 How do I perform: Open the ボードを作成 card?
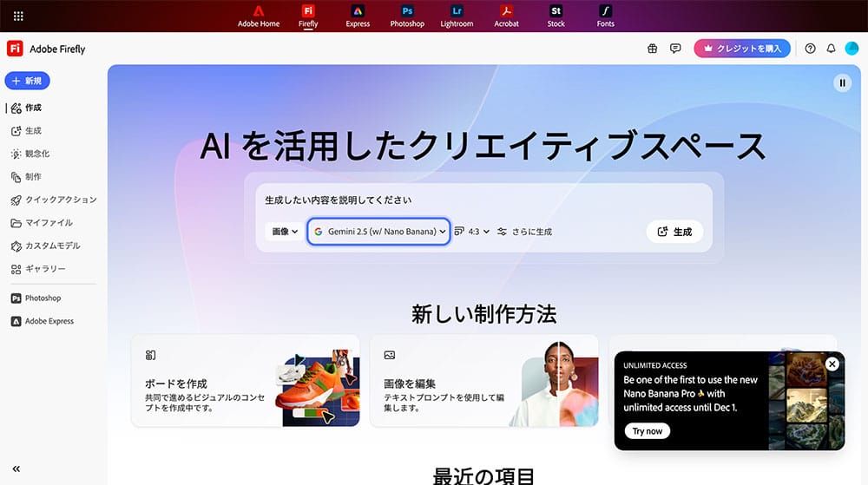click(x=246, y=381)
